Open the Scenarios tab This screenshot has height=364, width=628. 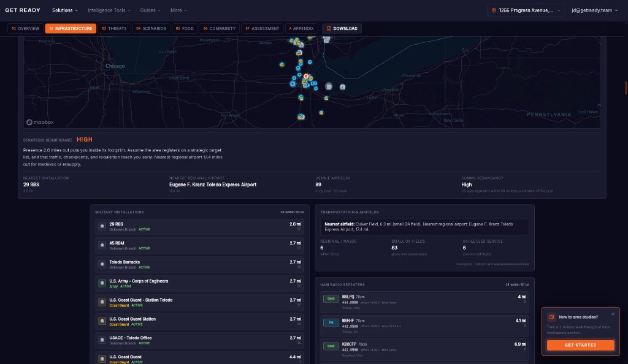point(151,29)
